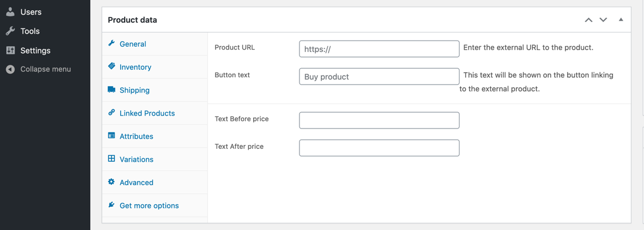
Task: Click the General tab wrench icon
Action: point(111,43)
